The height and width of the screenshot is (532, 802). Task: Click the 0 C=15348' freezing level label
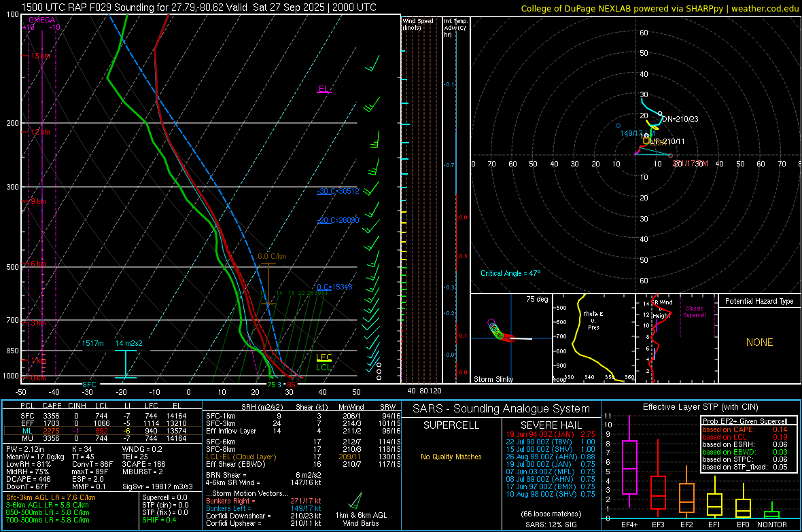click(335, 287)
